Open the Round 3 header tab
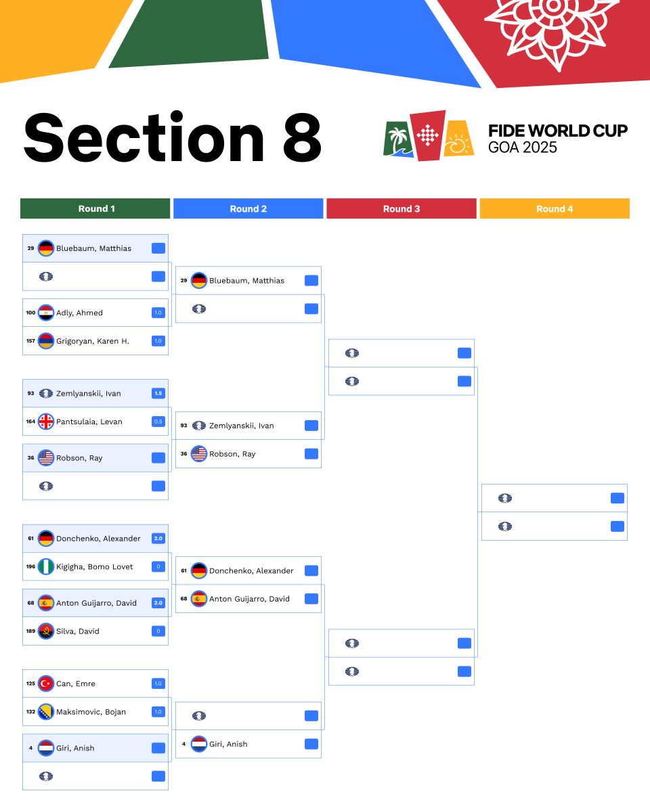650x812 pixels. tap(402, 208)
